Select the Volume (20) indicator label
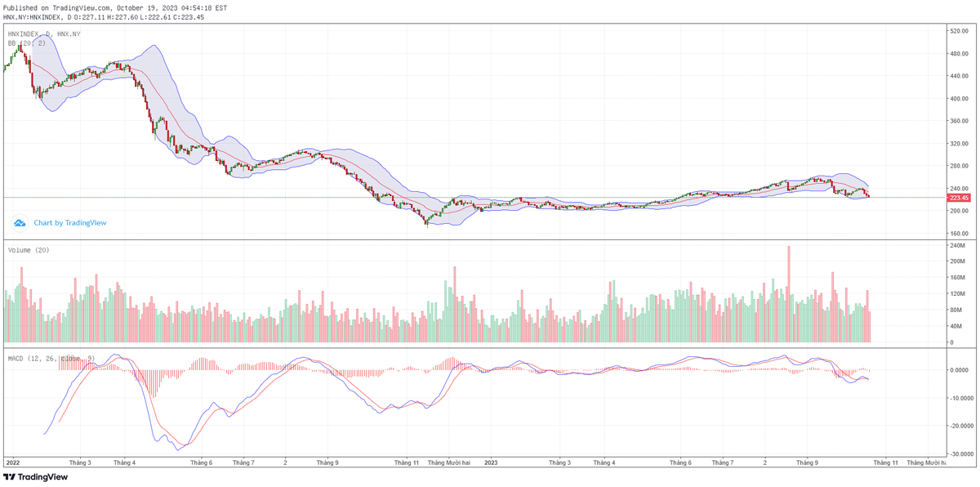 coord(29,249)
